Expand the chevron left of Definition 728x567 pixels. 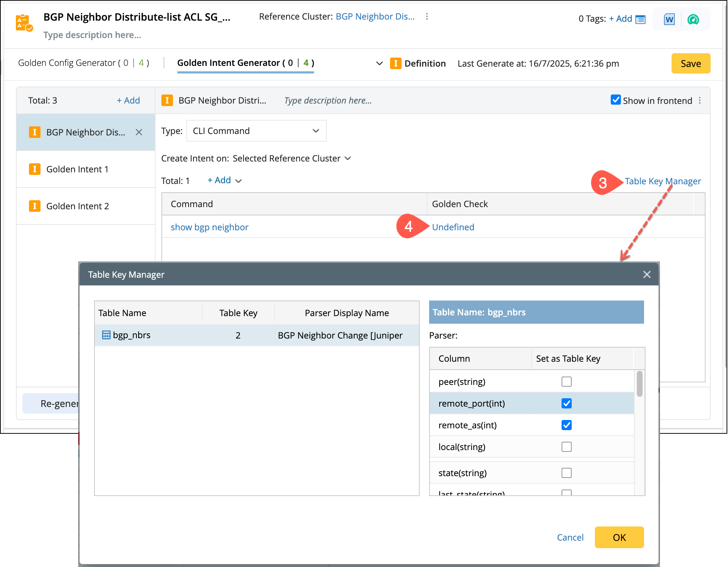(x=379, y=63)
